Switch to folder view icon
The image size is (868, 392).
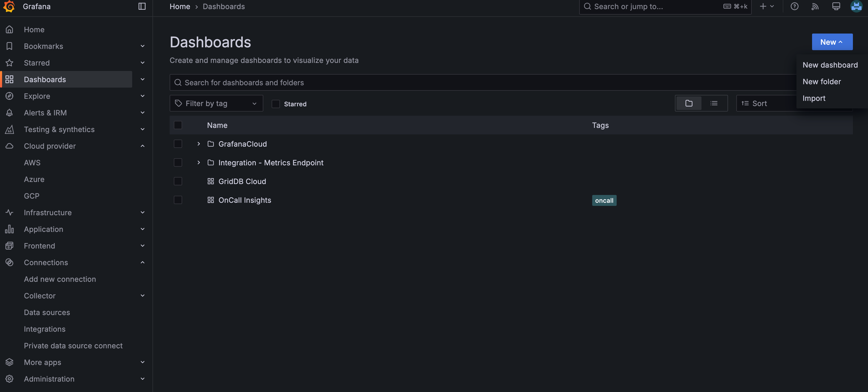pos(689,103)
